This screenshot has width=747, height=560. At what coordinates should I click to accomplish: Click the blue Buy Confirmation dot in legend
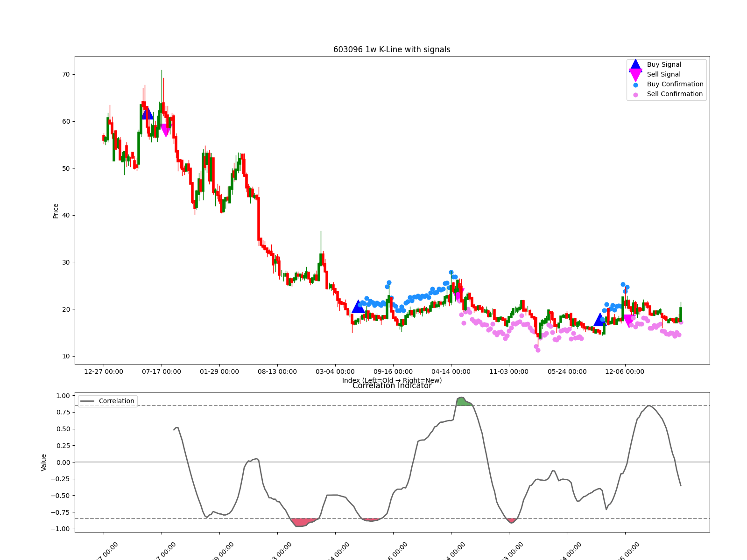click(x=635, y=85)
